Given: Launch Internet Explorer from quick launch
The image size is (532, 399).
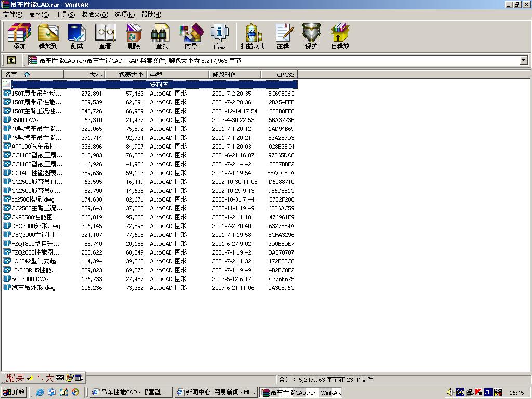Looking at the screenshot, I should coord(39,392).
